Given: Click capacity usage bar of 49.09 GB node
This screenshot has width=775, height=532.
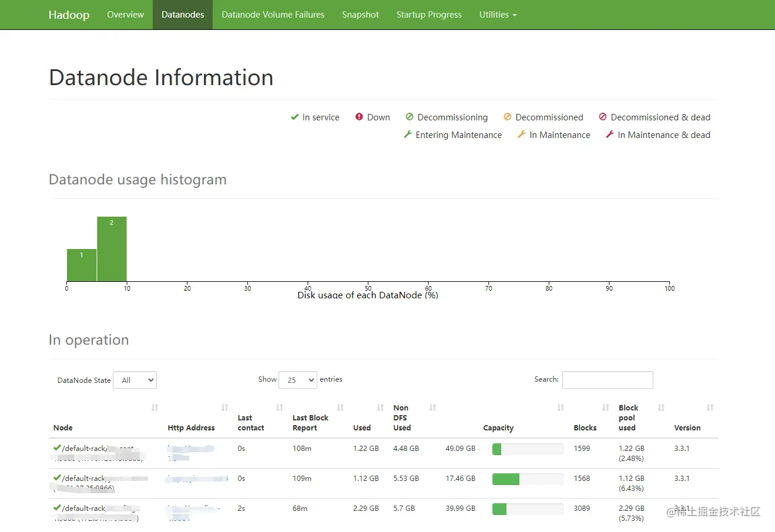Looking at the screenshot, I should click(x=528, y=449).
